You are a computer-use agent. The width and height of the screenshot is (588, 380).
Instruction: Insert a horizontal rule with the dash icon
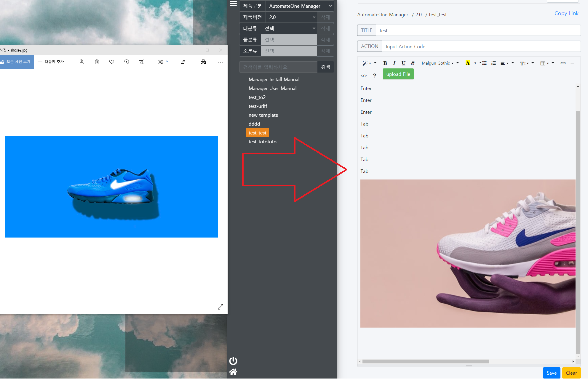[572, 63]
